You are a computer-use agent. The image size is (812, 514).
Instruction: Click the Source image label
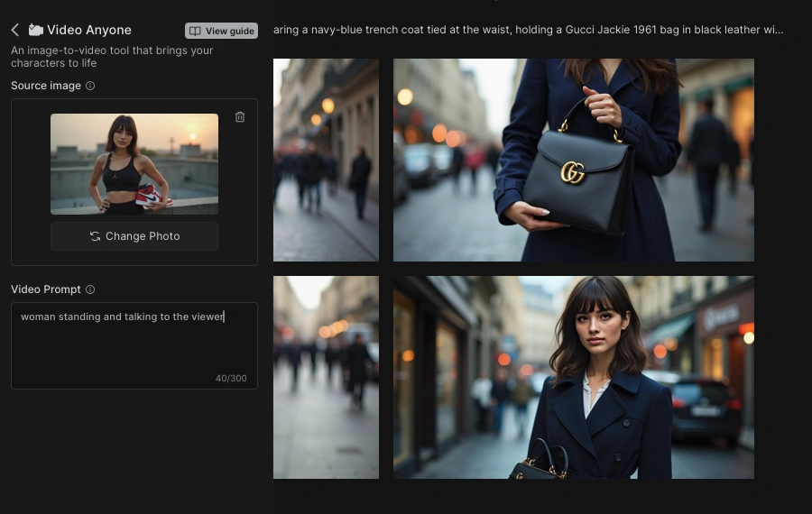46,86
